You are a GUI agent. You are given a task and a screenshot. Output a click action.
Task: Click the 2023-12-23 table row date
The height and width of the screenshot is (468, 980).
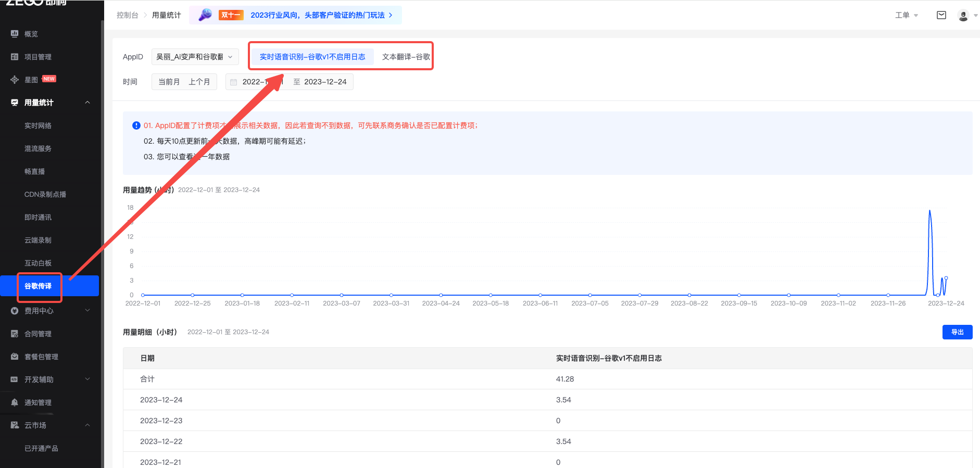[161, 421]
